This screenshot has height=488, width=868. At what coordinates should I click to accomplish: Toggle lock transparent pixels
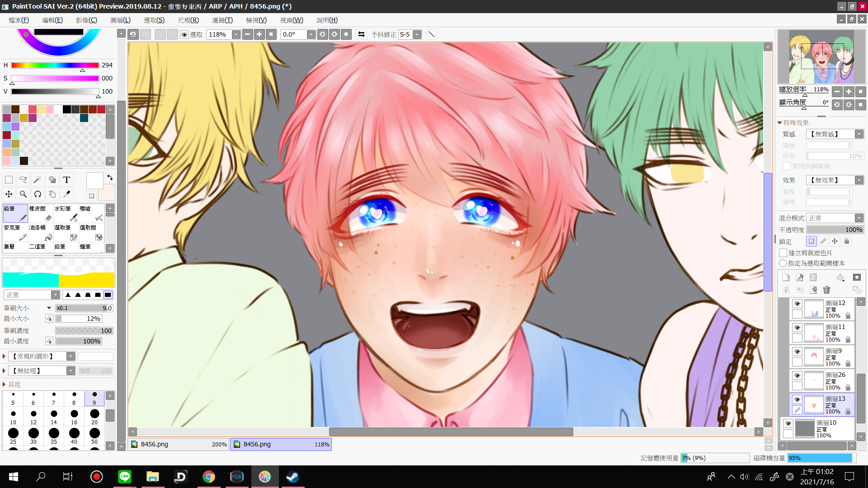point(811,241)
